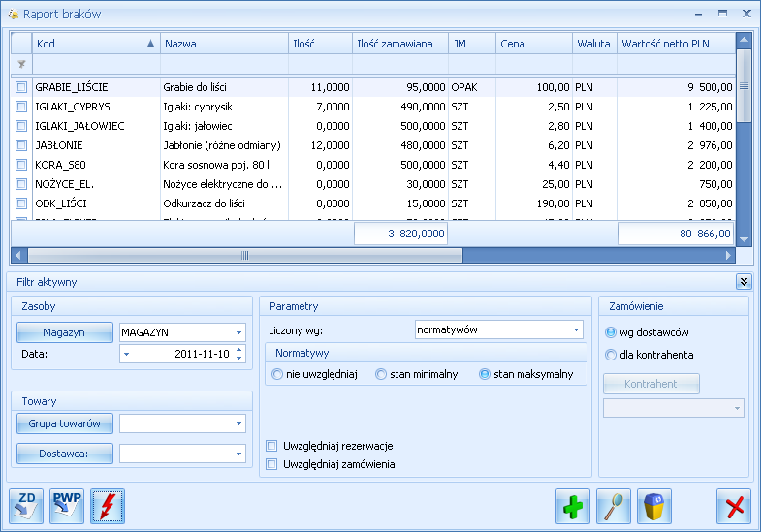This screenshot has height=532, width=761.
Task: Sort by Kod column header
Action: click(96, 44)
